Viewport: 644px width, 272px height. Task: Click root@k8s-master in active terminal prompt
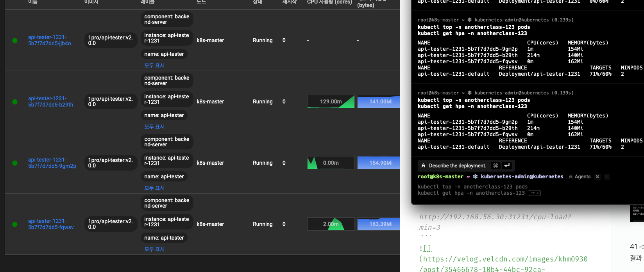pos(440,176)
